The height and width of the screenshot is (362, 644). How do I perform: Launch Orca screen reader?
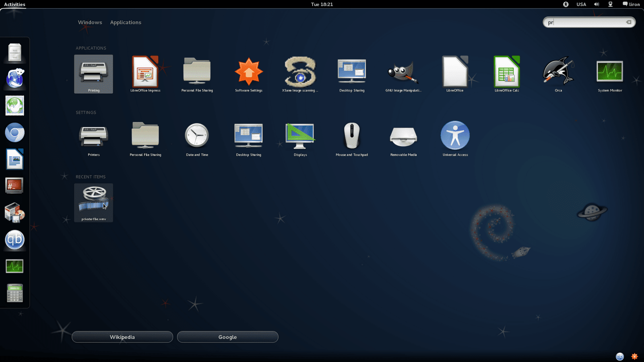(558, 74)
